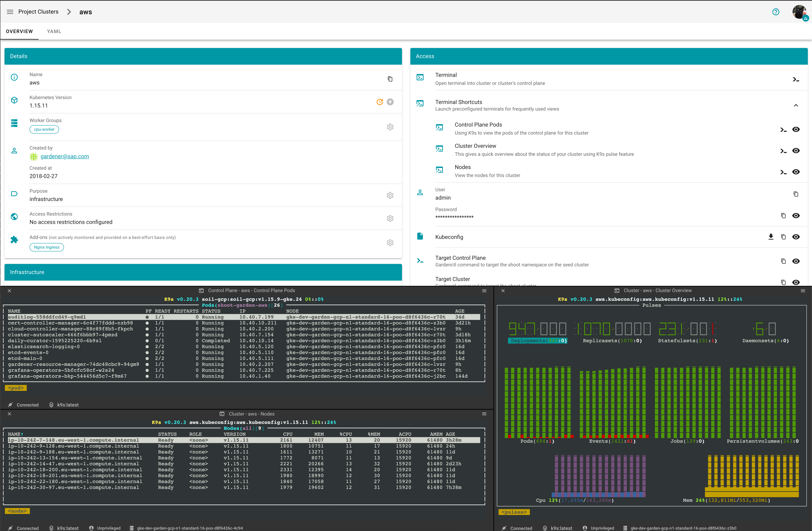Image resolution: width=812 pixels, height=531 pixels.
Task: Download the Kubeconfig file
Action: [x=771, y=237]
